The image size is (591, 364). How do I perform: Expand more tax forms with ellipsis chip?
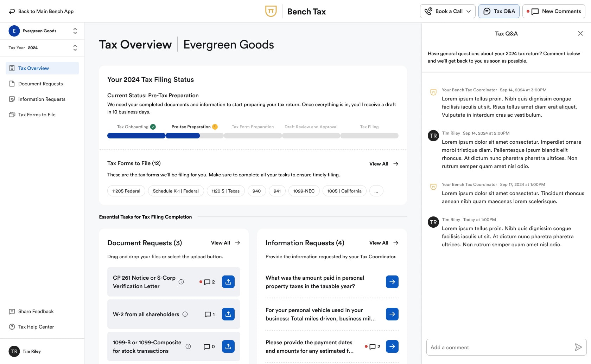(x=376, y=191)
